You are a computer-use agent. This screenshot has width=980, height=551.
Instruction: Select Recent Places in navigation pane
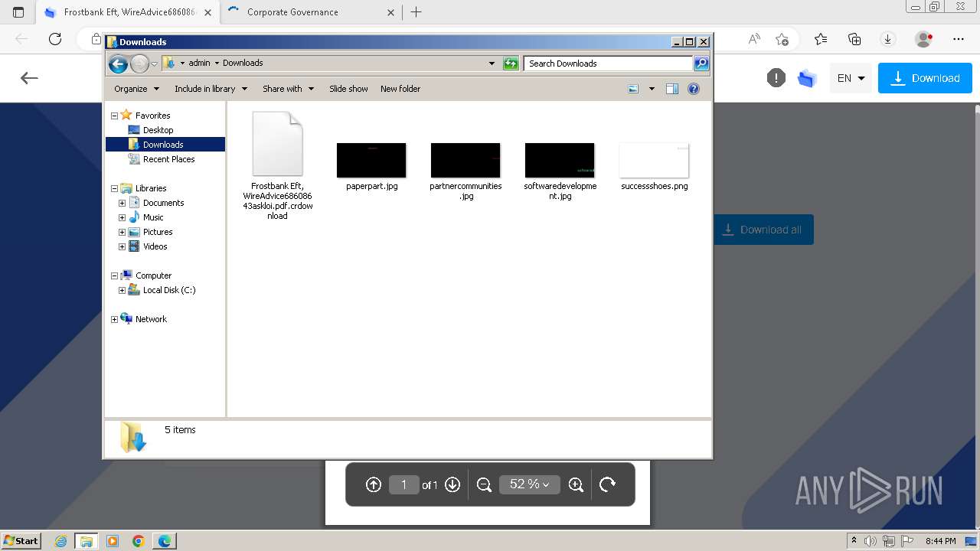pyautogui.click(x=168, y=159)
